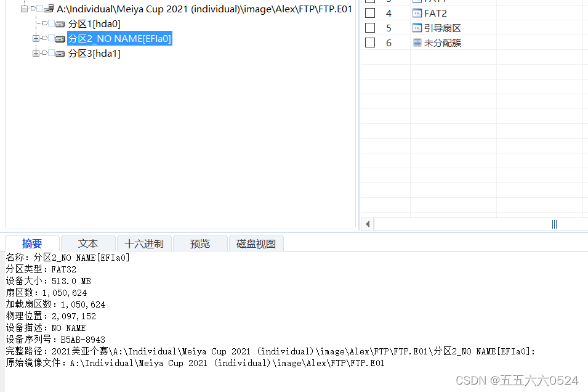Check the box for row 4 FAT2

[x=370, y=13]
